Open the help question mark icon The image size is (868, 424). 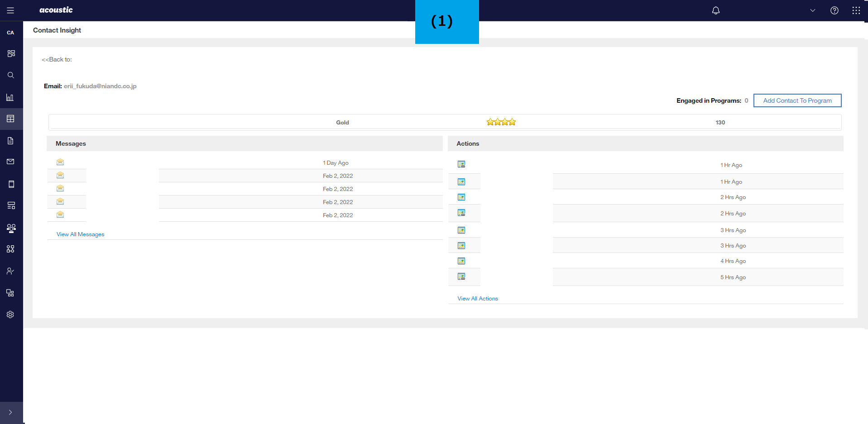point(834,10)
